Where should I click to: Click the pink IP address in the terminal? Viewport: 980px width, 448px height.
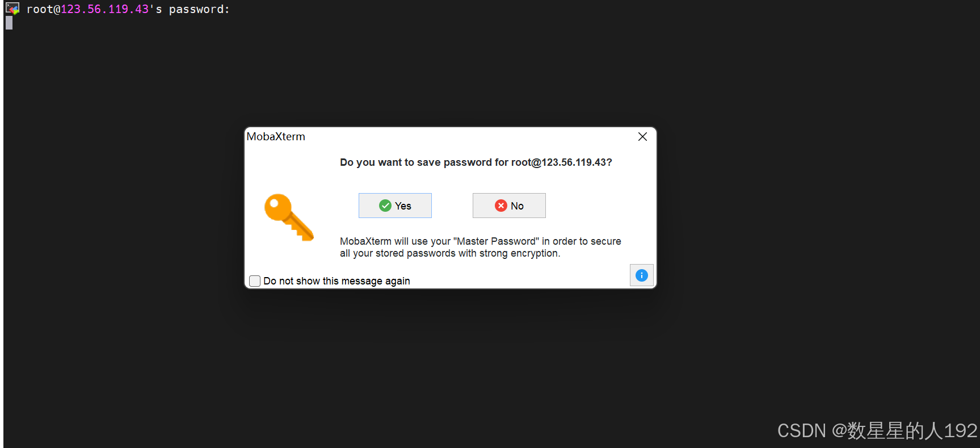coord(105,9)
